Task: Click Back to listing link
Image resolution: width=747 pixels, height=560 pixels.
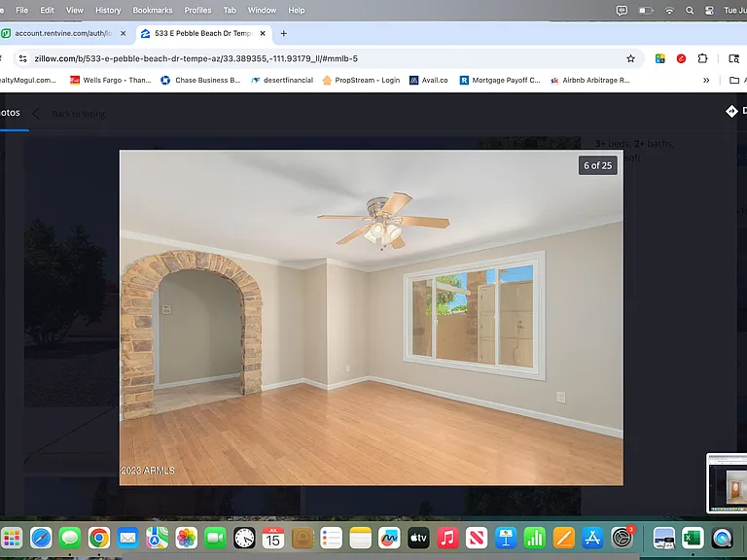Action: pos(79,114)
